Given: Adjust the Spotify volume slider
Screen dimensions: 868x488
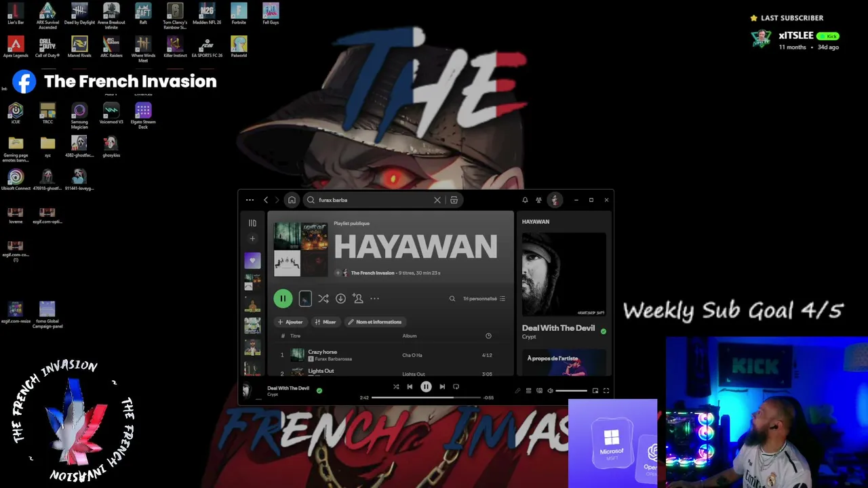Looking at the screenshot, I should pos(572,391).
